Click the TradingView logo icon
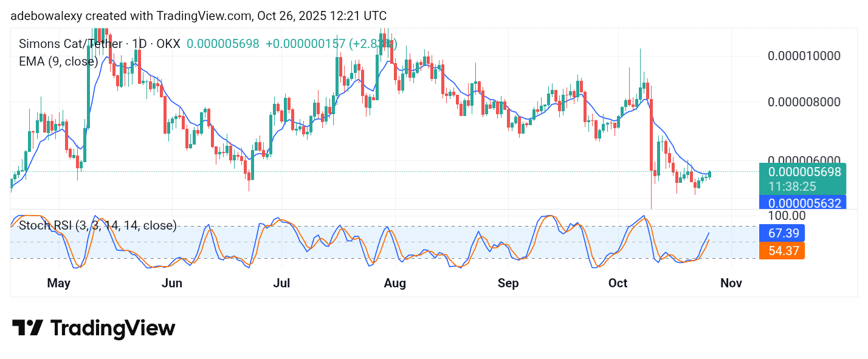The height and width of the screenshot is (359, 868). [27, 328]
